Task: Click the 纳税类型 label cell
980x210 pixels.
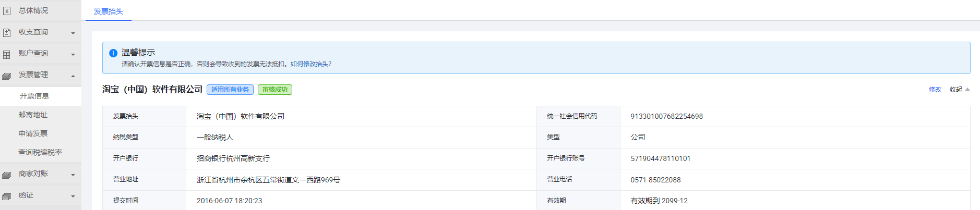Action: tap(144, 138)
